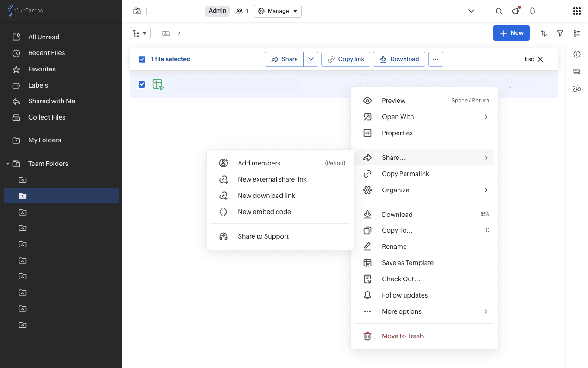
Task: Switch the list view layout icon
Action: click(x=577, y=33)
